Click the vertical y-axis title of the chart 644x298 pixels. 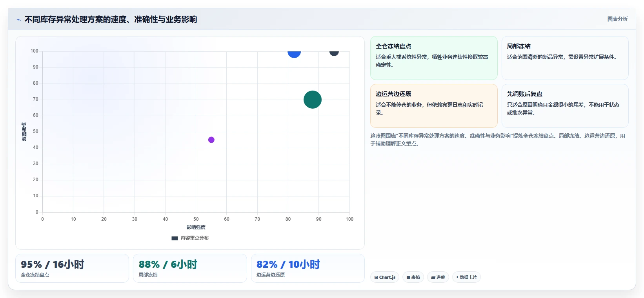tap(24, 132)
